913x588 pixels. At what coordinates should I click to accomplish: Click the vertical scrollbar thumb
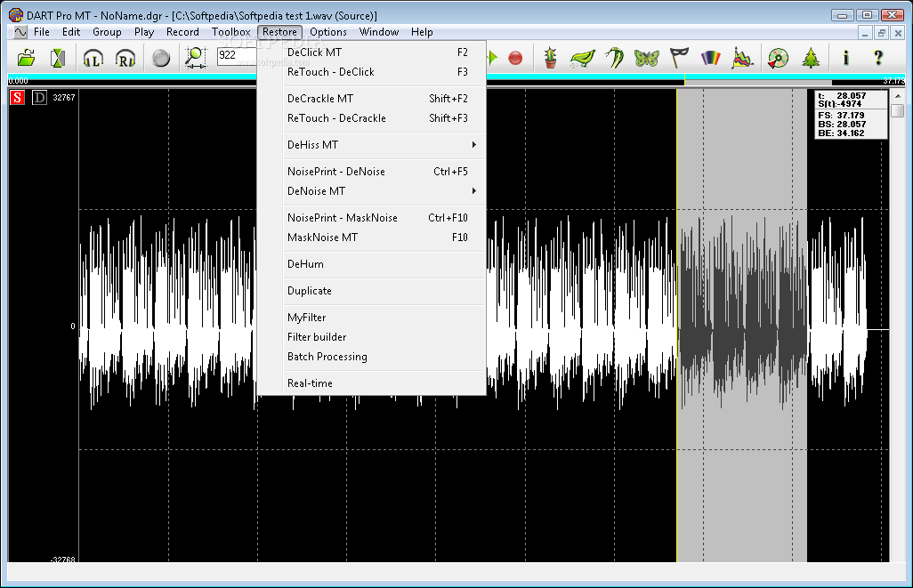pyautogui.click(x=898, y=110)
